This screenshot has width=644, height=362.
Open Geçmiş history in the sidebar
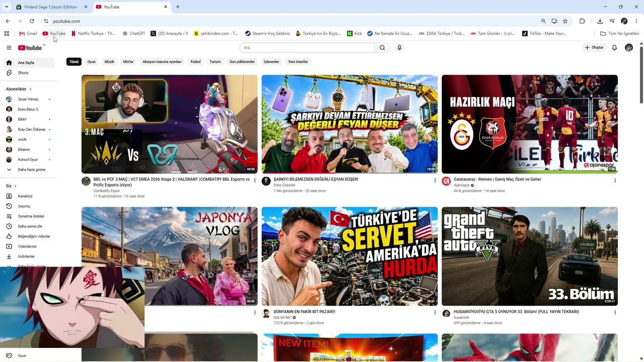coord(29,206)
